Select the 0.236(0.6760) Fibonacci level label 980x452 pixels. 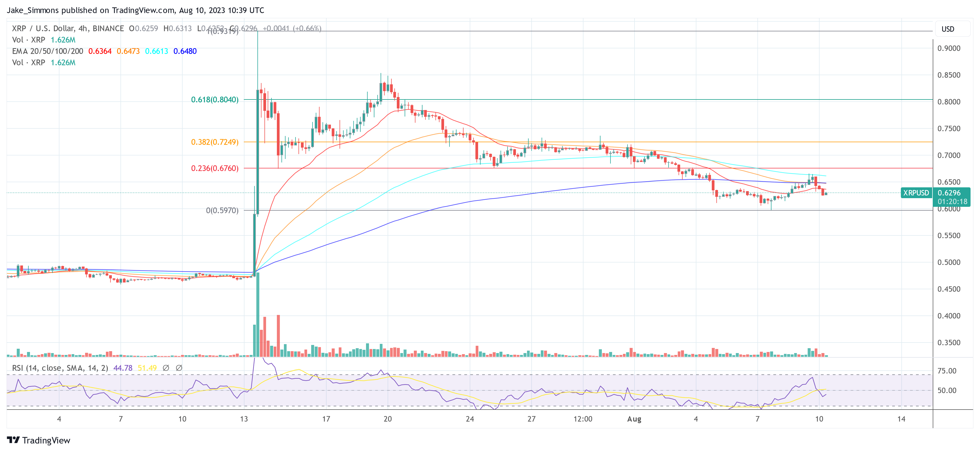214,168
